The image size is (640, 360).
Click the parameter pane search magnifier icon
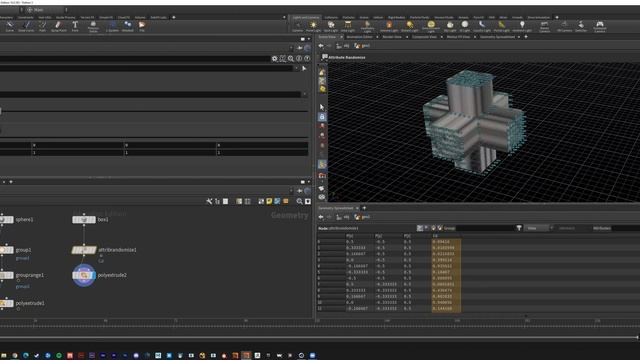(x=291, y=59)
